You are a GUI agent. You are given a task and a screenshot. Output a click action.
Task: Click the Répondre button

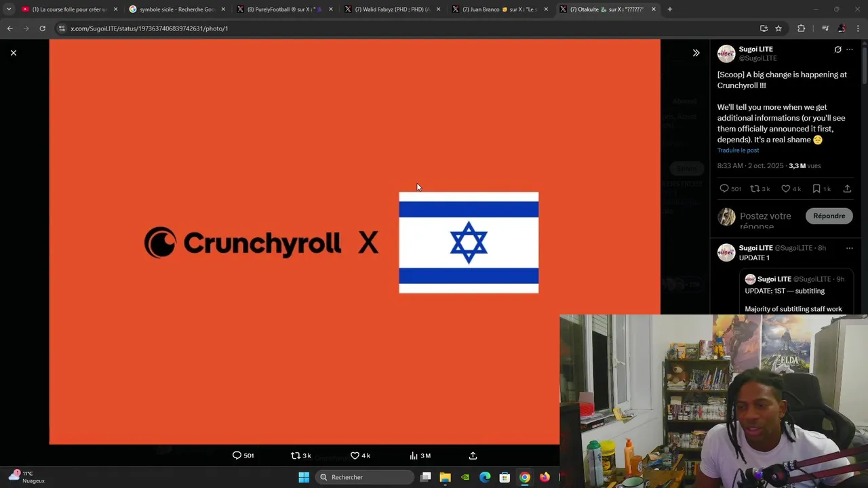(829, 216)
